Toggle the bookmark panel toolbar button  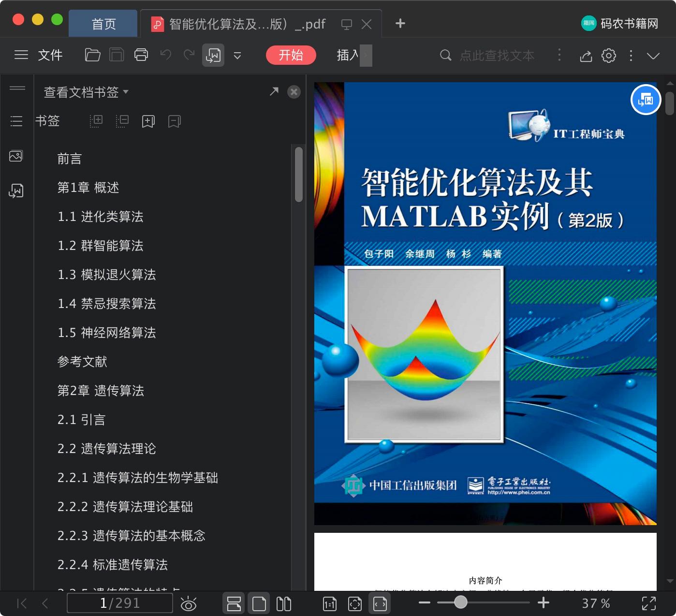[213, 55]
